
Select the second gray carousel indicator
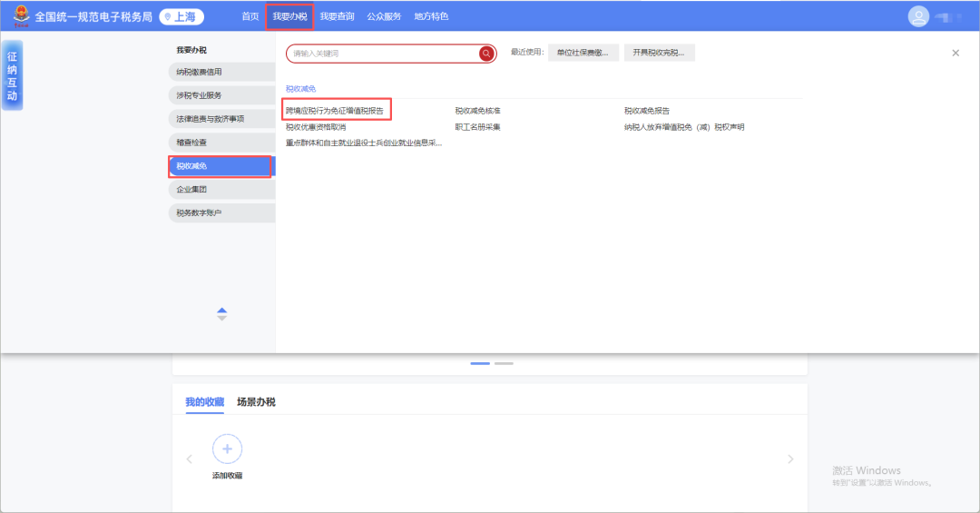click(x=504, y=363)
